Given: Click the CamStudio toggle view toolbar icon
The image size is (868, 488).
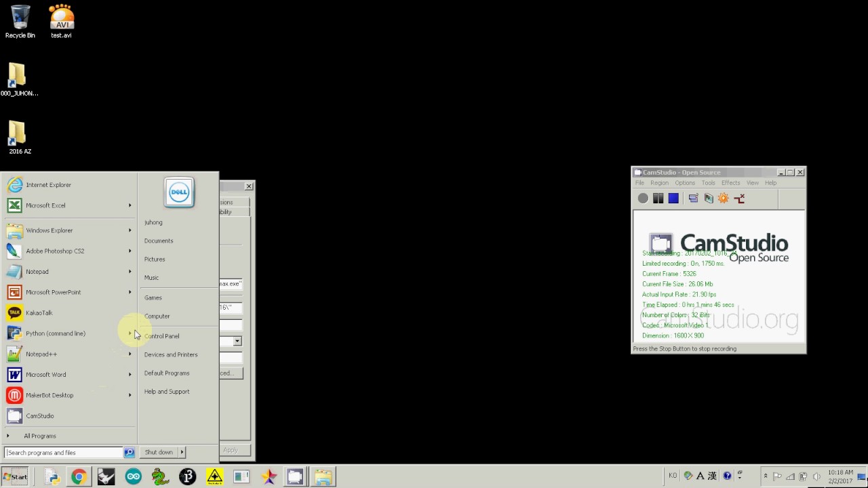Looking at the screenshot, I should click(x=693, y=199).
